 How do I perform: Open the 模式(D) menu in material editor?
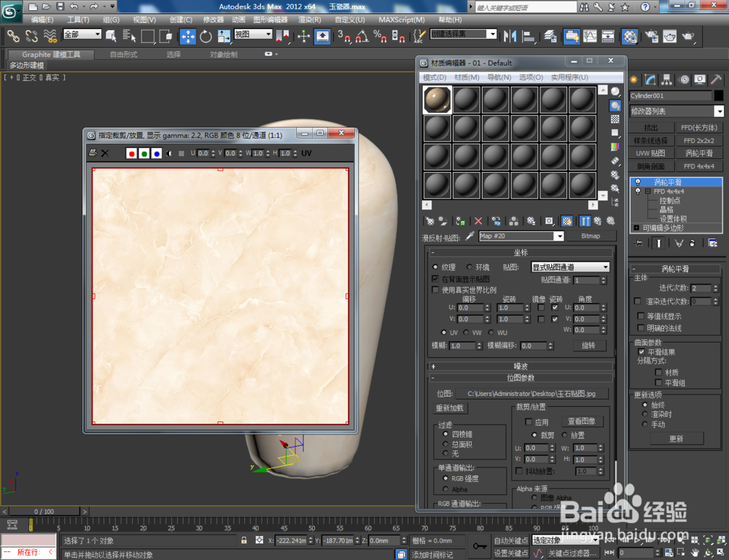tap(434, 77)
